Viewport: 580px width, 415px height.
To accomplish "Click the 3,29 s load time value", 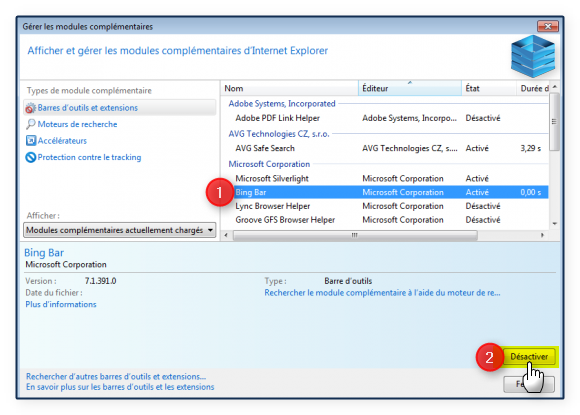I will pos(530,148).
